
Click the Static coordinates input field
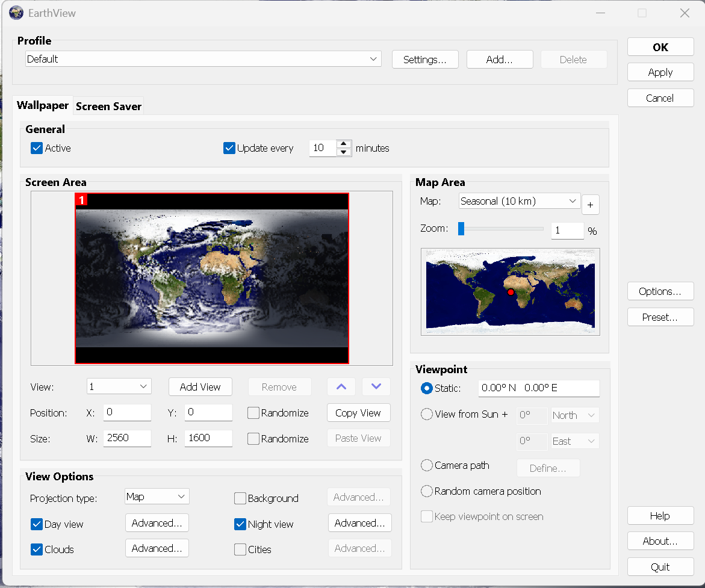click(539, 388)
